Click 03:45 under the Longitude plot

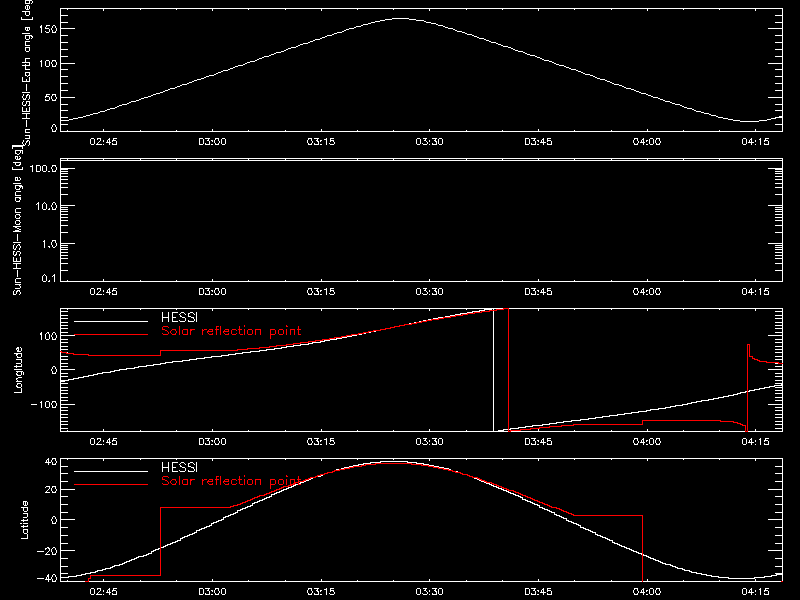[x=538, y=442]
